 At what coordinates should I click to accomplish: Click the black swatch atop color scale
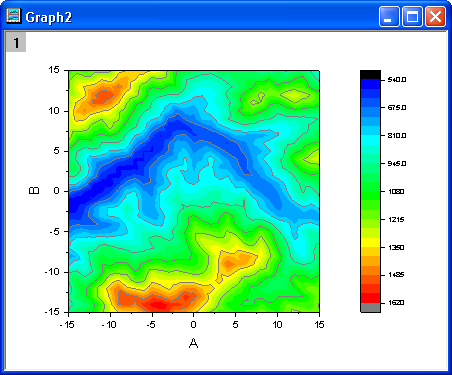370,75
